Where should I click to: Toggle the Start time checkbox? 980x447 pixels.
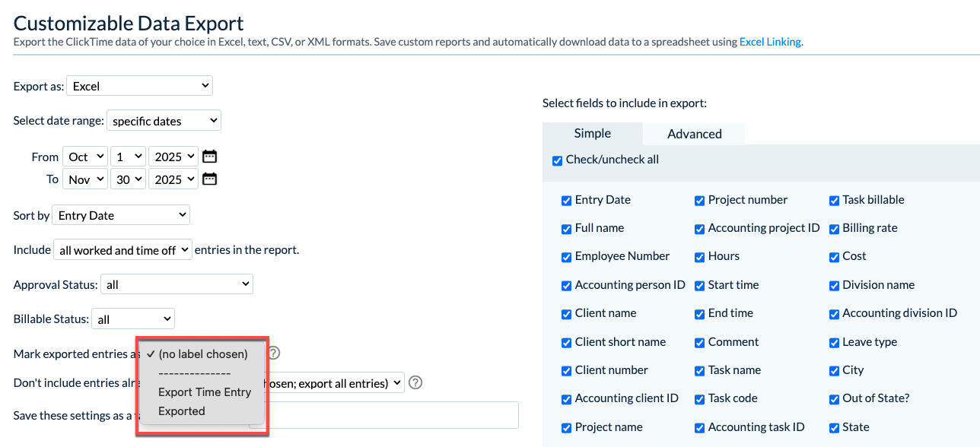(x=700, y=286)
